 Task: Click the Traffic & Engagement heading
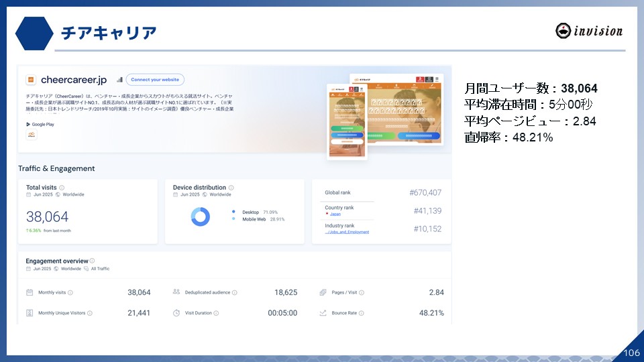(x=56, y=168)
